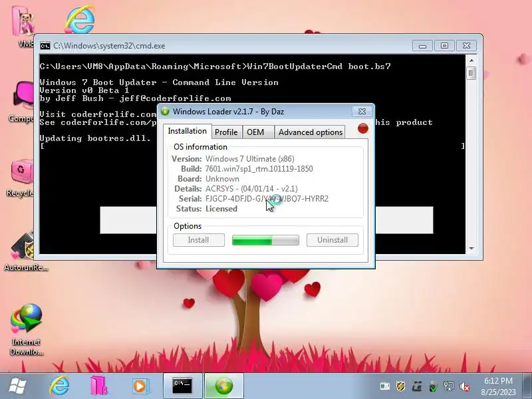Click the security shield tray icon
This screenshot has width=532, height=399.
coord(401,386)
